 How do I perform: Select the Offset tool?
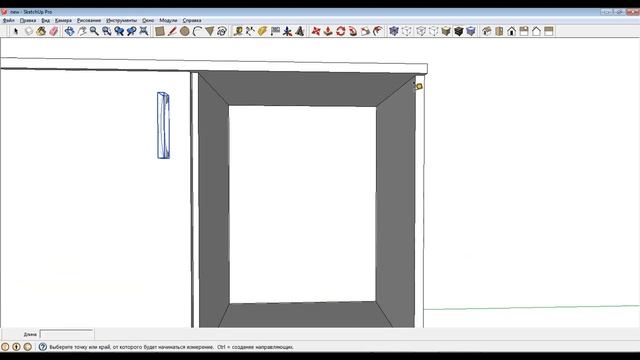point(378,31)
